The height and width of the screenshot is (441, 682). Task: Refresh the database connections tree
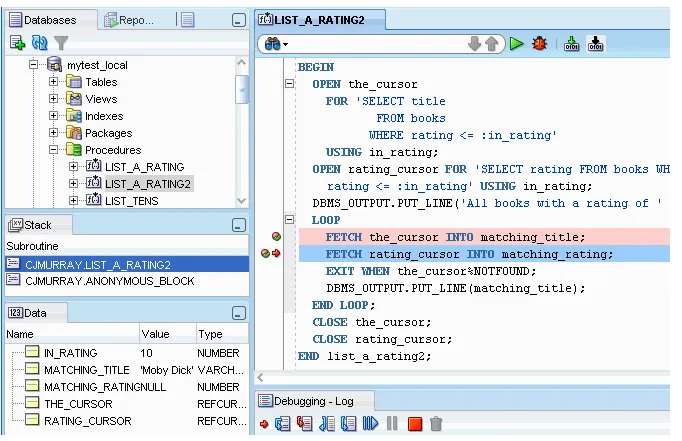(40, 43)
